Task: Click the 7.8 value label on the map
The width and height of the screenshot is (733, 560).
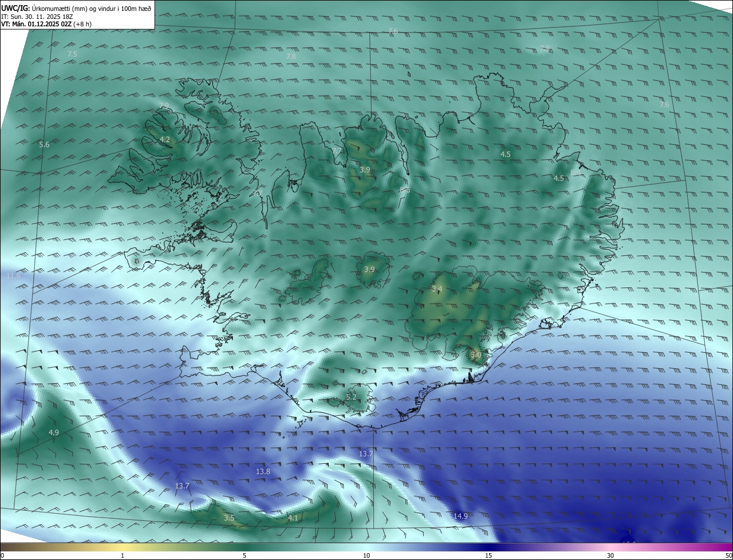Action: (x=291, y=56)
